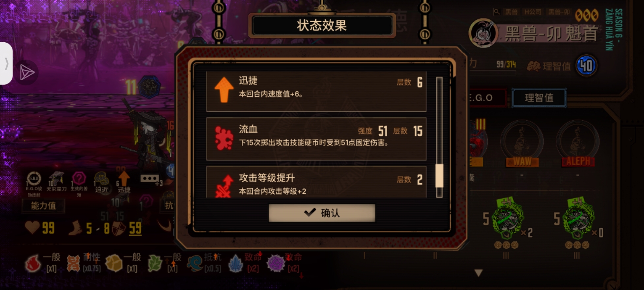Viewport: 644px width, 290px height.
Task: Click the 黑兽-卯魁首 character portrait
Action: pyautogui.click(x=483, y=33)
